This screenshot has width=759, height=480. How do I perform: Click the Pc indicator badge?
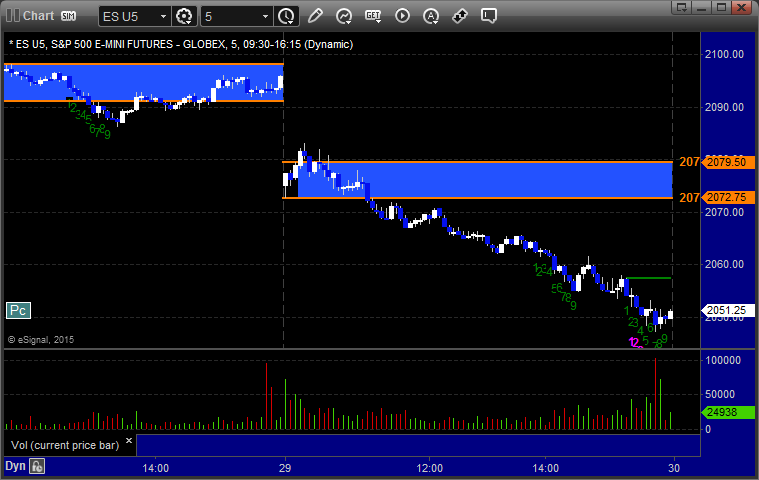pyautogui.click(x=18, y=310)
